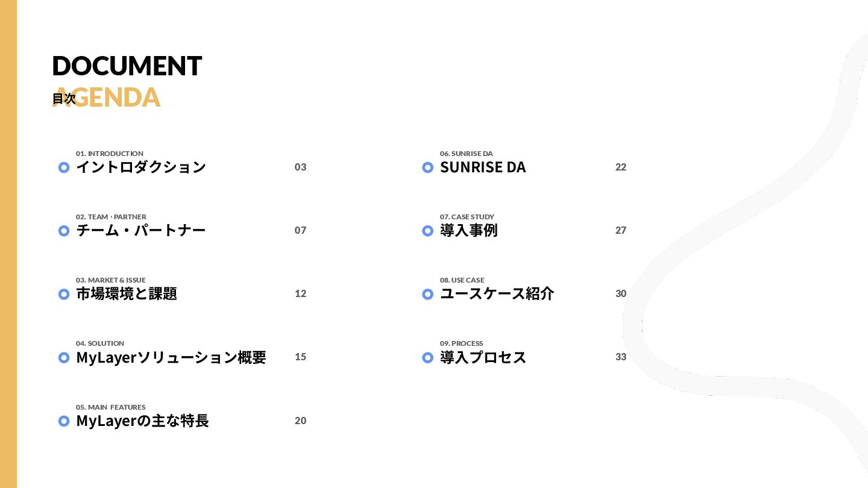868x488 pixels.
Task: Click the DOCUMENT title text
Action: 127,66
